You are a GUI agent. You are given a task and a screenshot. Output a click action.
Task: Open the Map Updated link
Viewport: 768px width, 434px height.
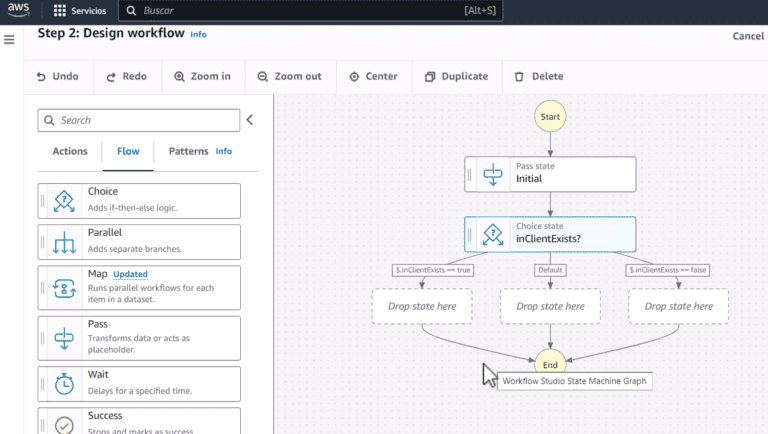(x=130, y=274)
